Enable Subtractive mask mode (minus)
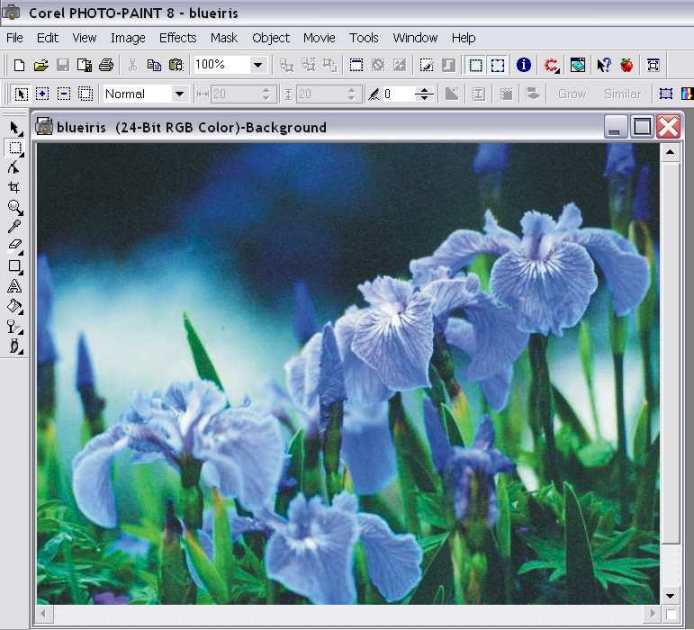The image size is (694, 630). coord(64,94)
